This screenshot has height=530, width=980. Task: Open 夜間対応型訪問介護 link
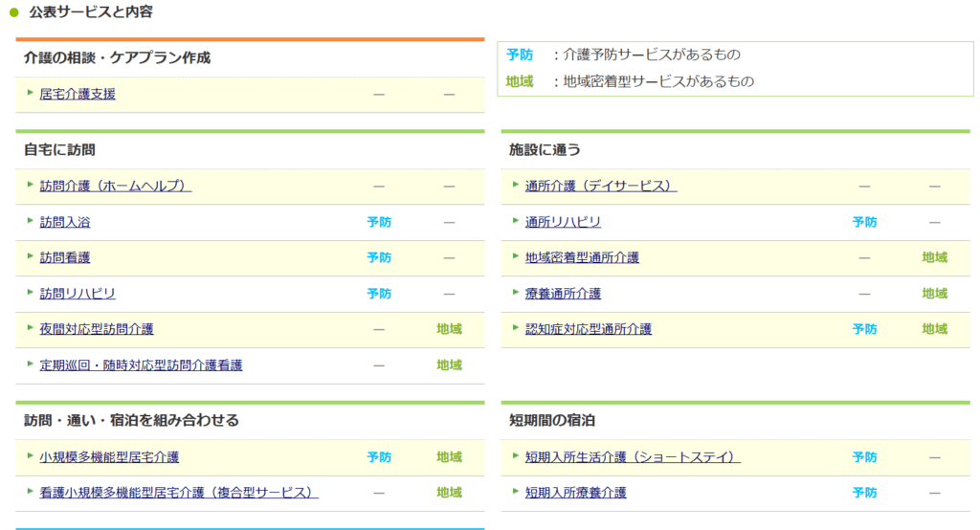click(x=97, y=329)
